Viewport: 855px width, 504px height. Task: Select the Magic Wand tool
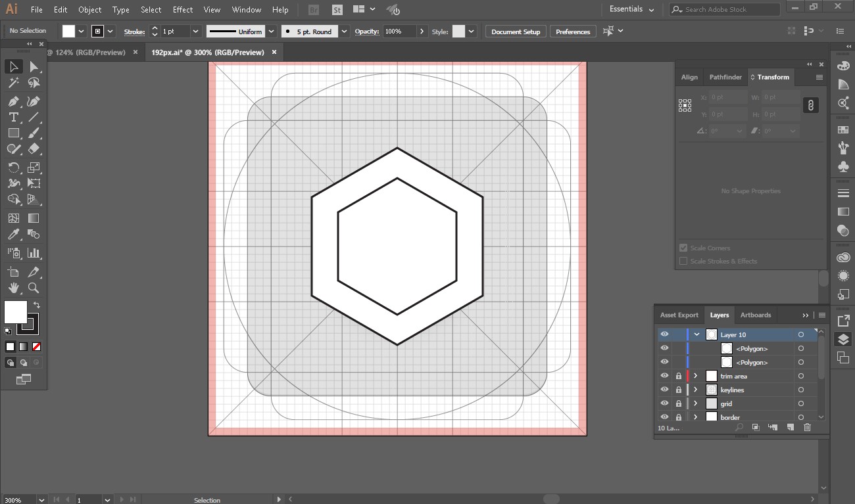tap(13, 83)
